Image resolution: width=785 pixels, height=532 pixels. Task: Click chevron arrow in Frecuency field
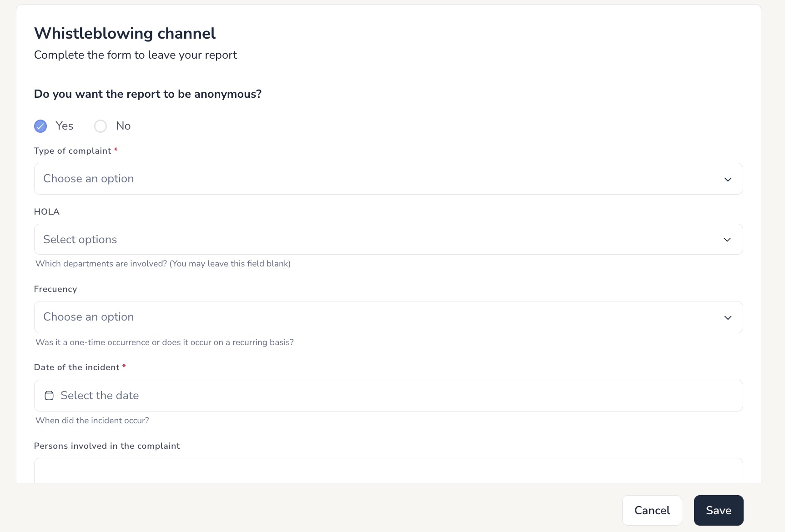pos(728,317)
